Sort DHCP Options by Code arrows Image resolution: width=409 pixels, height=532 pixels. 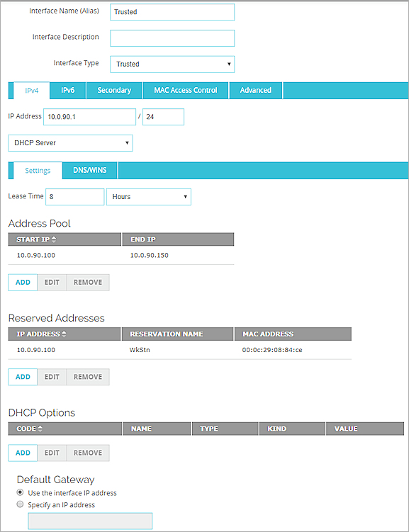click(40, 429)
